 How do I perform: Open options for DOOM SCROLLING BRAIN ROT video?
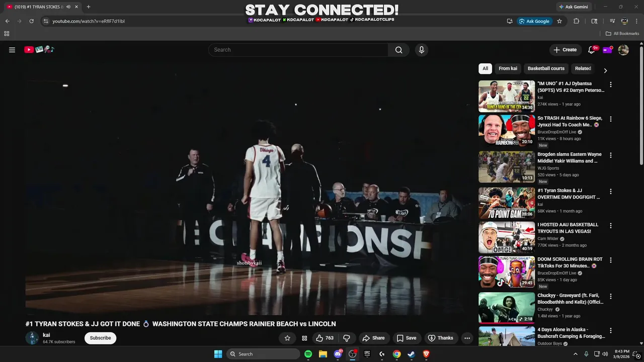pyautogui.click(x=611, y=260)
